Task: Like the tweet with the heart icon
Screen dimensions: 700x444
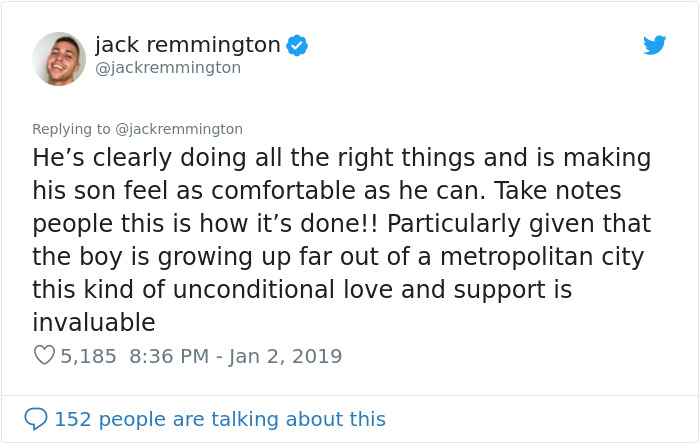Action: 44,355
